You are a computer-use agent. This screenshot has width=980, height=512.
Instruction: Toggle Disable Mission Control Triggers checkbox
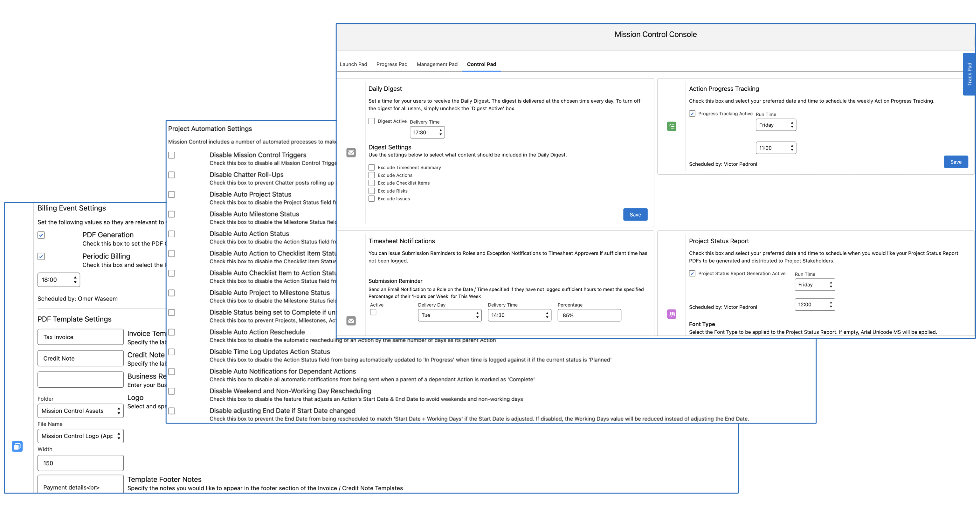tap(172, 155)
